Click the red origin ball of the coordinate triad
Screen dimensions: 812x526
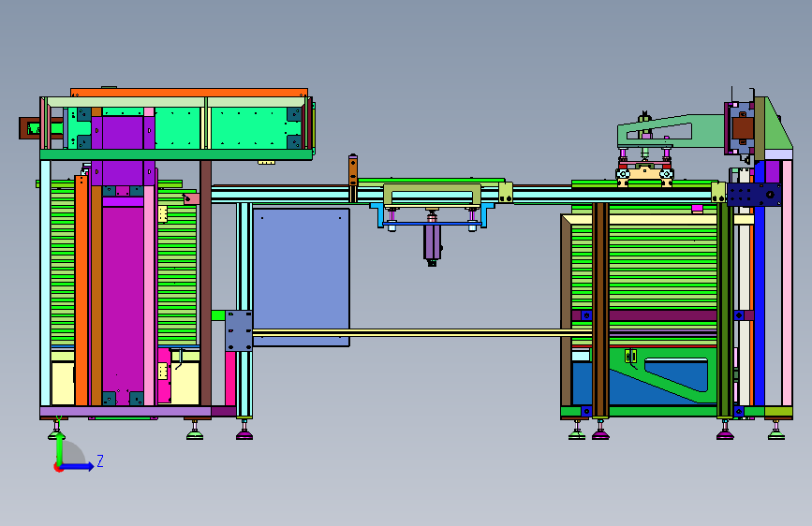(58, 467)
